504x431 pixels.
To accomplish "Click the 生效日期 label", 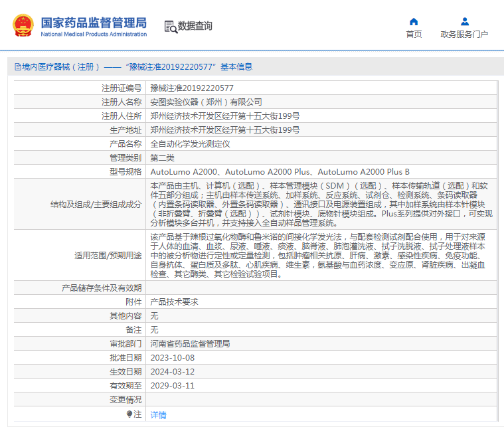I will click(x=126, y=371).
